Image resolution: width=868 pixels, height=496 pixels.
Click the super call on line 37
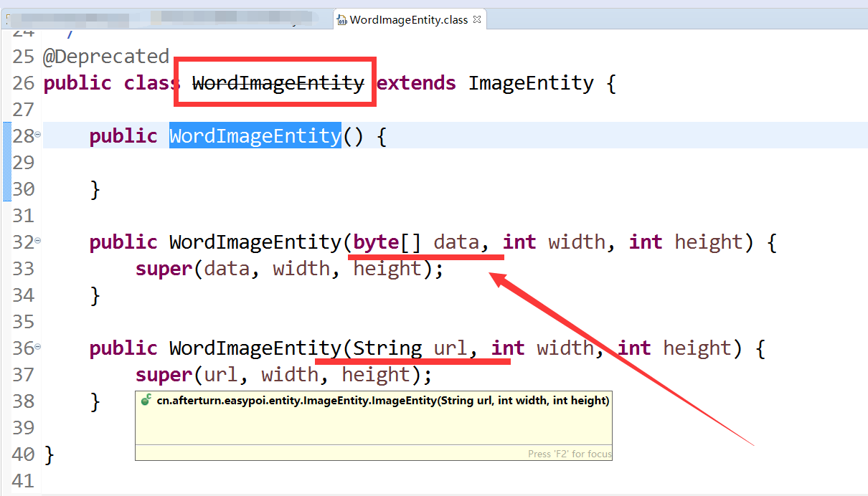(x=164, y=375)
